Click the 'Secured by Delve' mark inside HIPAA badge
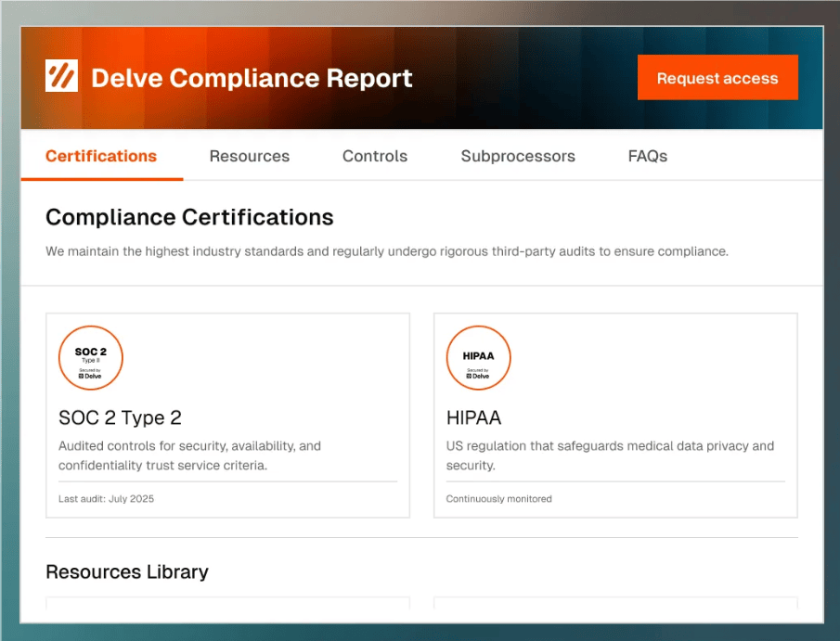The height and width of the screenshot is (641, 840). click(x=478, y=374)
